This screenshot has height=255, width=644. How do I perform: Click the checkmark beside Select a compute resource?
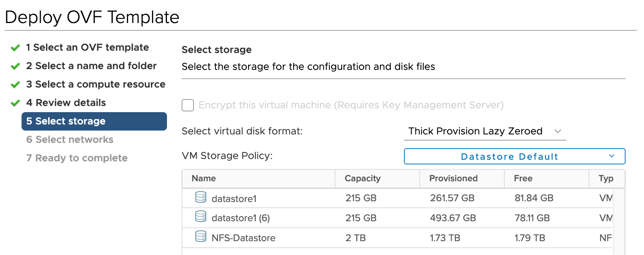pyautogui.click(x=15, y=84)
